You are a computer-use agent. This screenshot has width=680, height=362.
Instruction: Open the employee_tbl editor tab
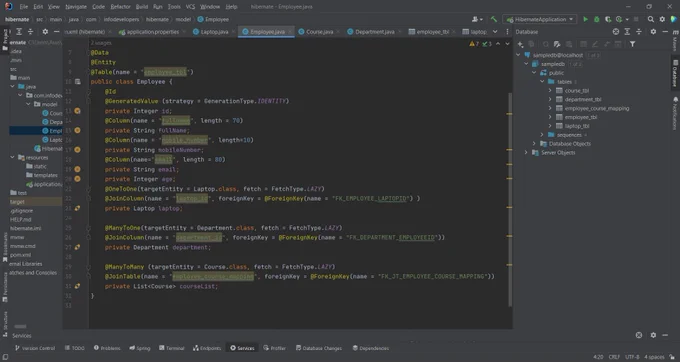click(x=432, y=32)
